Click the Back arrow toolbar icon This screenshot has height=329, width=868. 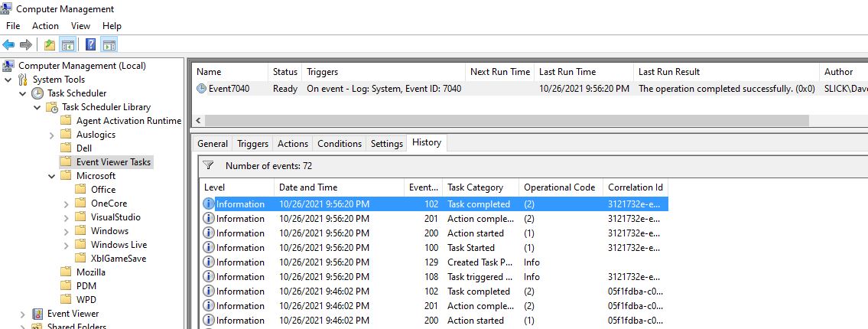(9, 45)
